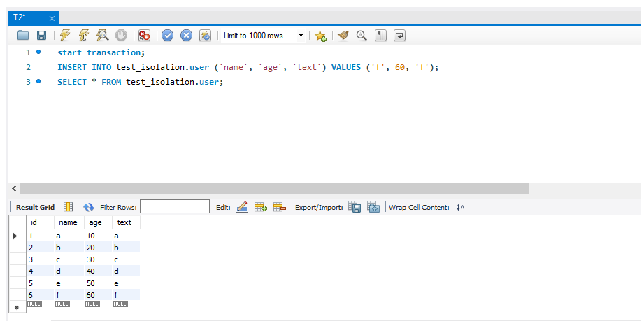This screenshot has height=321, width=644.
Task: Delete selected rows icon
Action: 280,207
